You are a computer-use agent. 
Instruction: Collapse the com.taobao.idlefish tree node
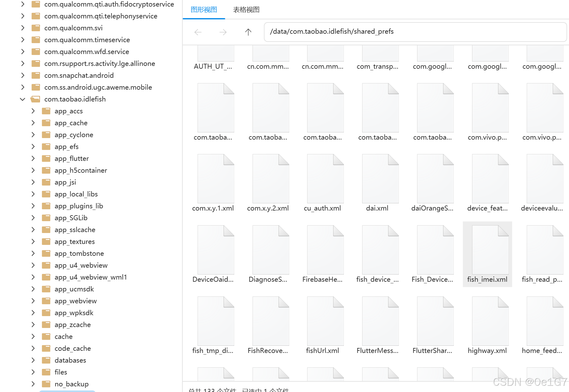point(22,99)
